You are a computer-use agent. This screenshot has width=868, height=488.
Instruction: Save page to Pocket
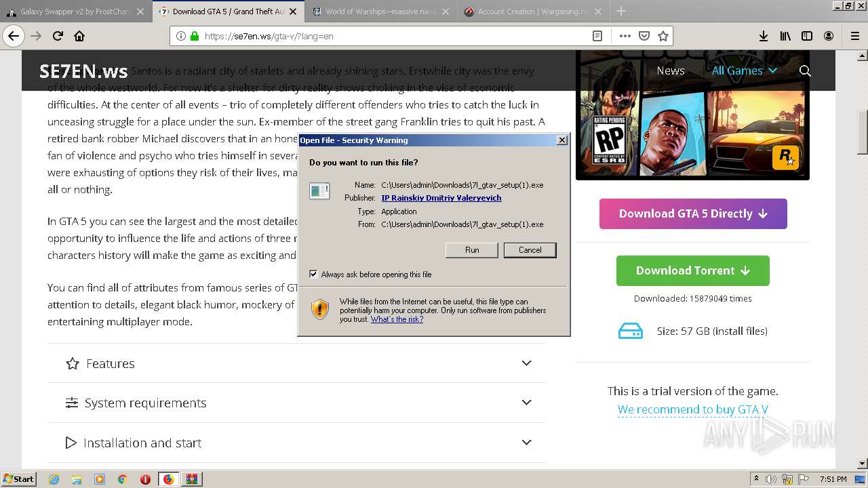tap(644, 36)
